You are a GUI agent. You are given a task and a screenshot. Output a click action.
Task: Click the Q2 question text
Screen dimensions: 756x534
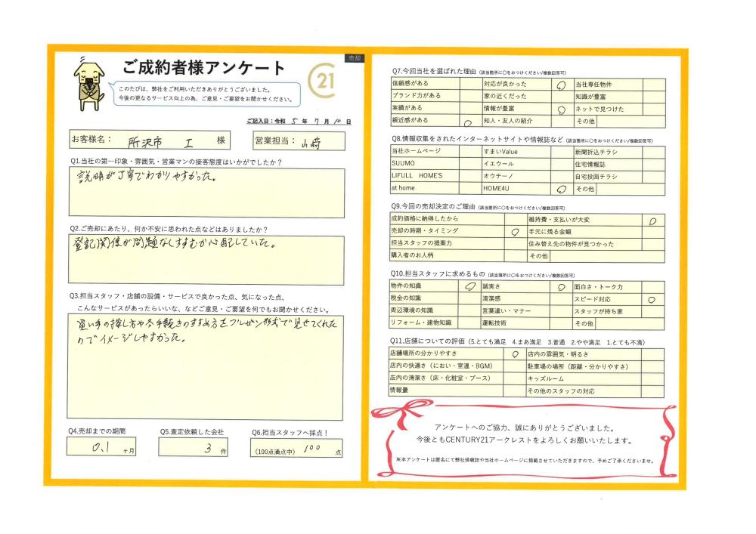169,230
